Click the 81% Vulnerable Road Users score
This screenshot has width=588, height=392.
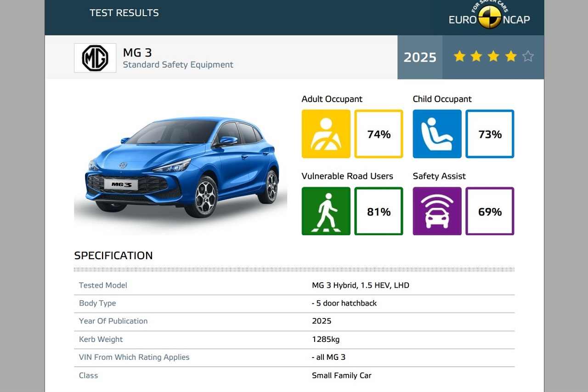click(x=379, y=211)
